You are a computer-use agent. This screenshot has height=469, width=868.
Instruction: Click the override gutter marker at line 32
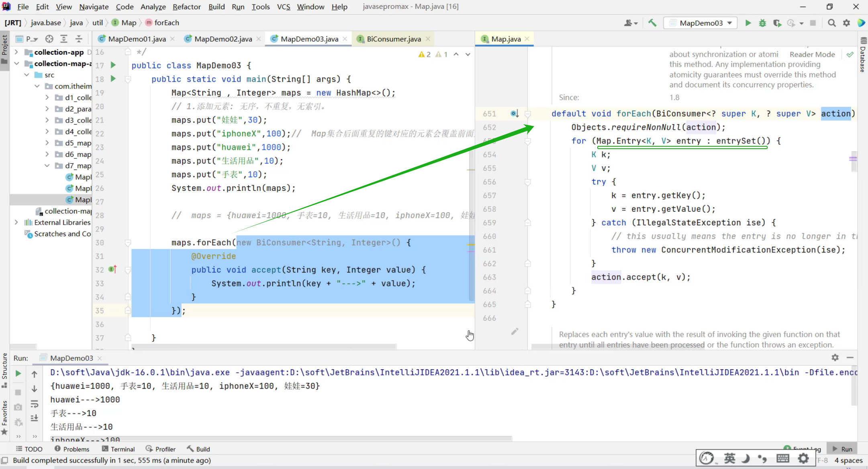click(x=112, y=269)
